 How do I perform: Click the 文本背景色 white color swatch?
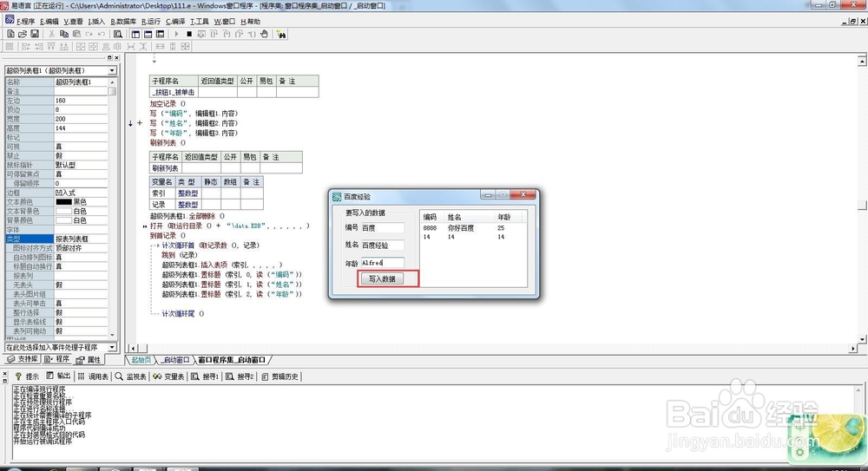tap(63, 211)
